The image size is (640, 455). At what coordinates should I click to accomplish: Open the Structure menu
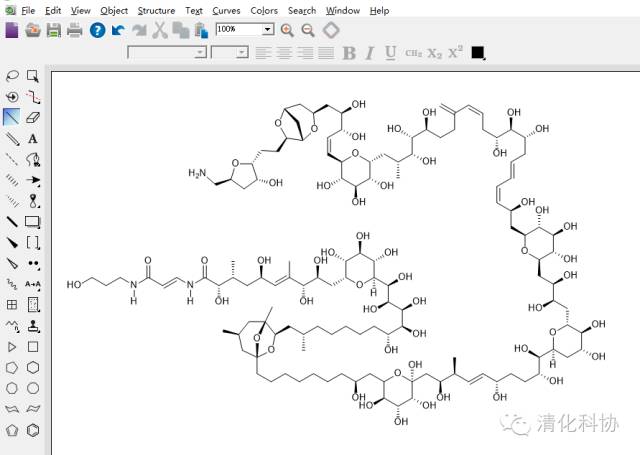156,11
